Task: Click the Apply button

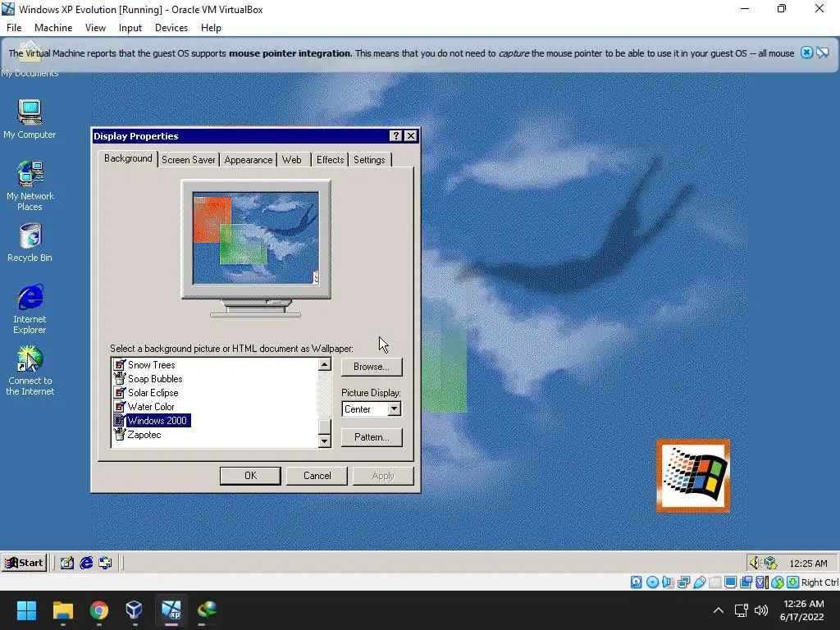Action: 383,476
